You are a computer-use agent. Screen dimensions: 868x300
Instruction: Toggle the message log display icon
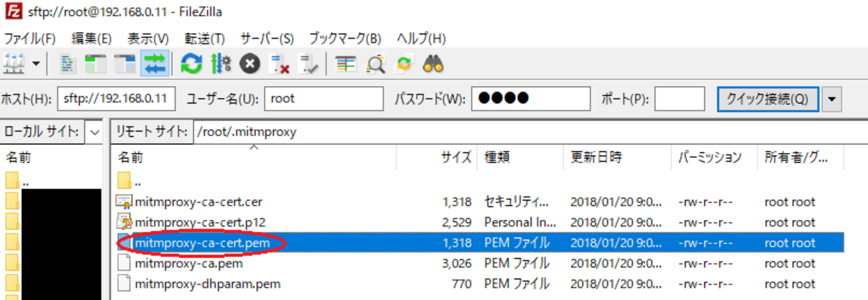coord(67,64)
